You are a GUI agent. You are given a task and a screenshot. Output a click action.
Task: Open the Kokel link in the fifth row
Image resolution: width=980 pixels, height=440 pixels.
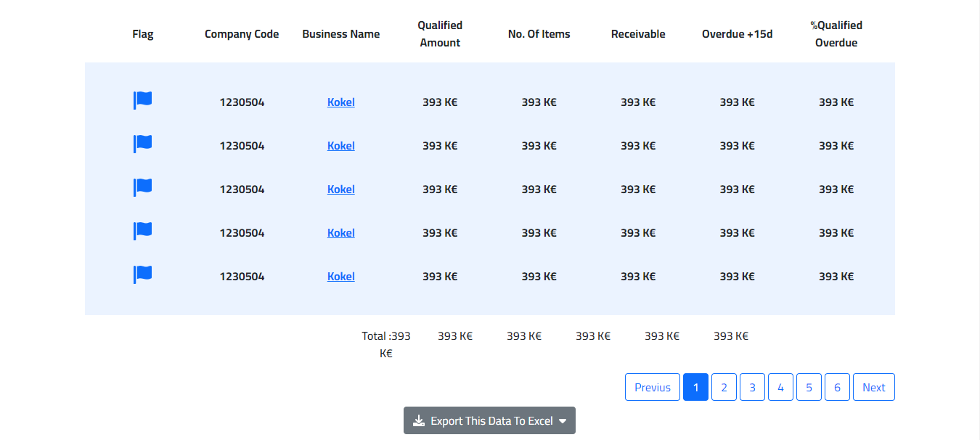[x=340, y=277]
